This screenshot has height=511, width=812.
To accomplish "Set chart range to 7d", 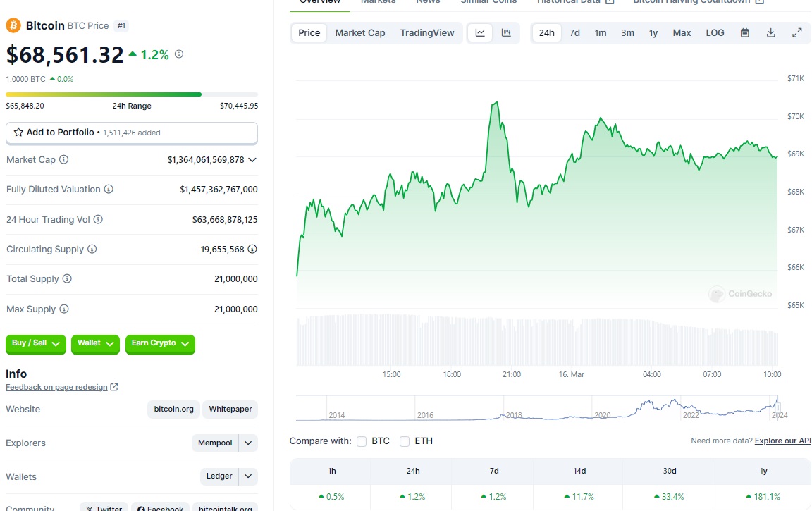I will (574, 32).
